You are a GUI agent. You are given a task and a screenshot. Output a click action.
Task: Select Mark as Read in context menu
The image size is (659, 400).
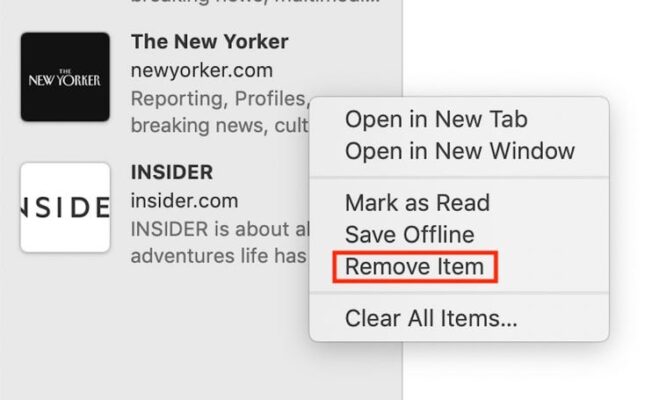(417, 203)
